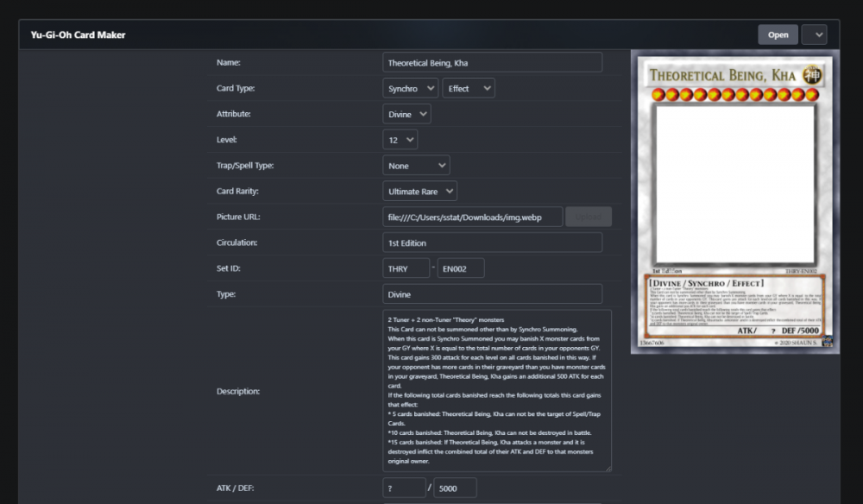Open the Trap/Spell Type dropdown
The image size is (863, 504).
click(x=416, y=166)
